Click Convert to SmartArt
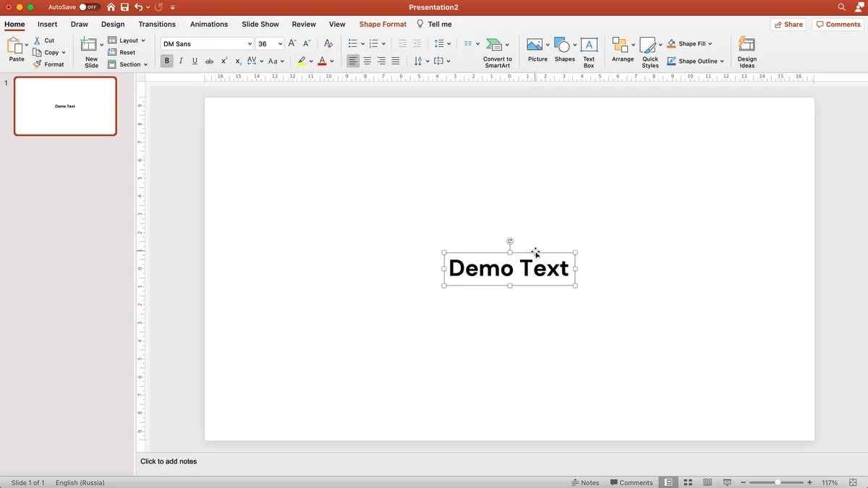Viewport: 868px width, 488px height. 498,53
